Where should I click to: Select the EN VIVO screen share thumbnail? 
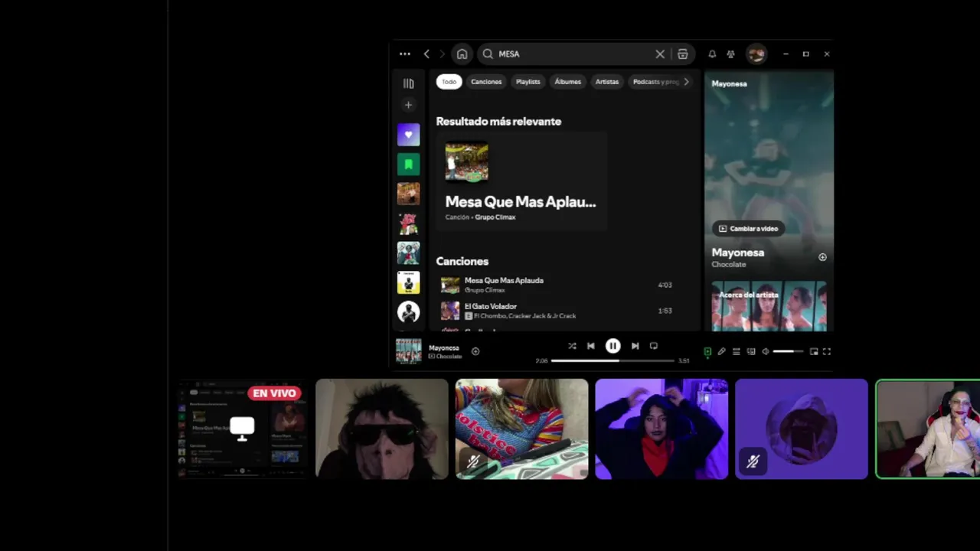pos(242,429)
